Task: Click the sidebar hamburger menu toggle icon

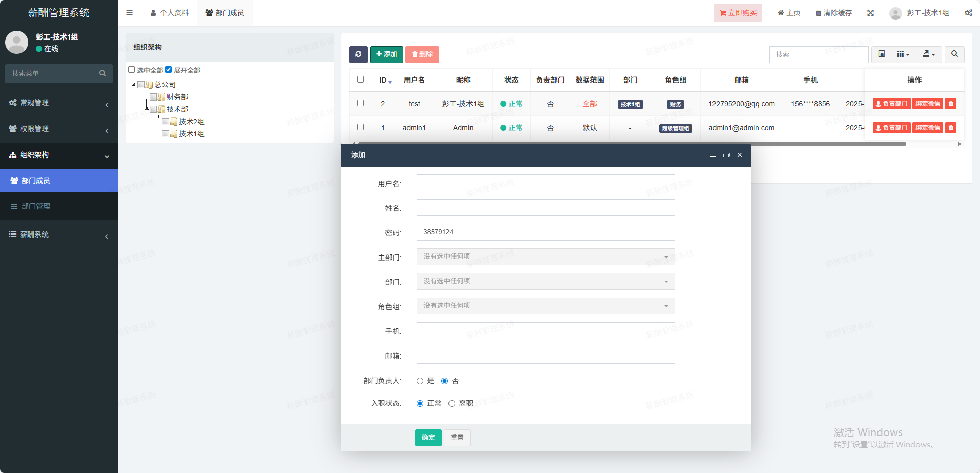Action: [130, 13]
